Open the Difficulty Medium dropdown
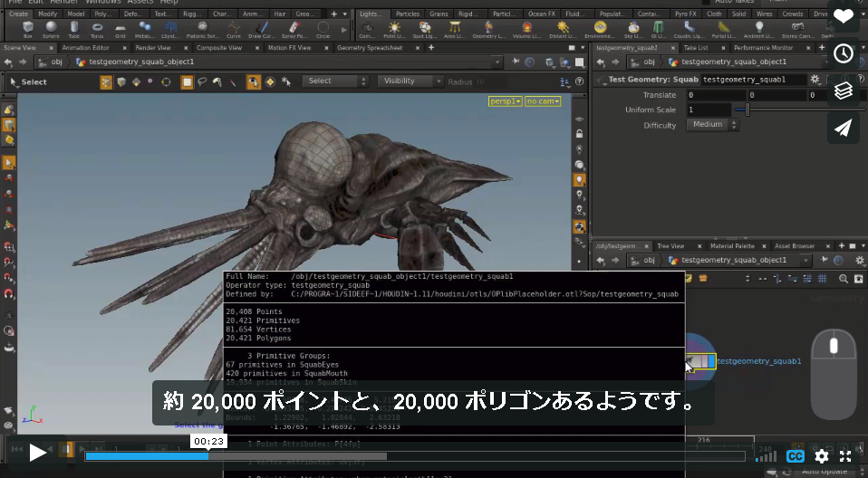The image size is (868, 478). coord(712,125)
